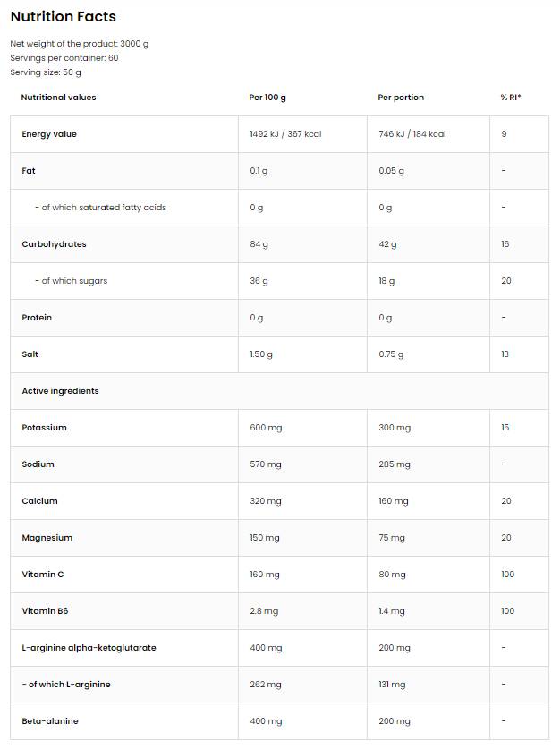Click the Sodium 570 mg value
The image size is (560, 750).
[265, 464]
